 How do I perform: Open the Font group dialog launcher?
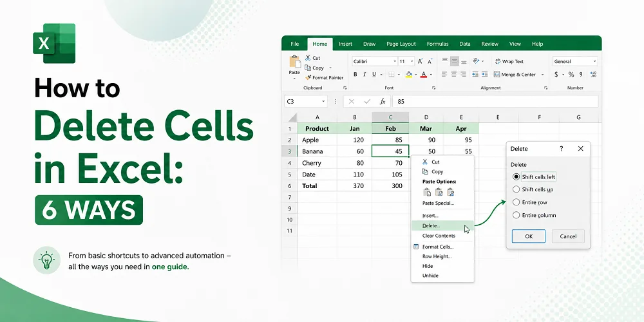pyautogui.click(x=433, y=88)
